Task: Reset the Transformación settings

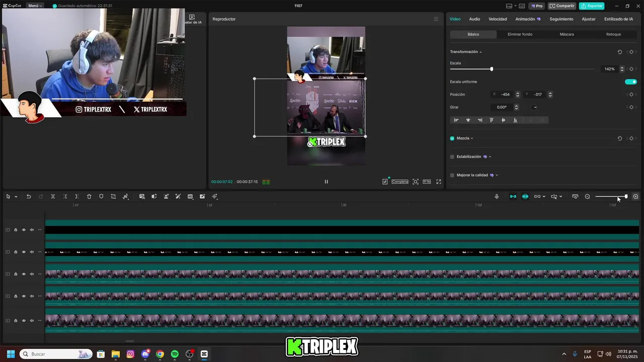Action: [619, 52]
